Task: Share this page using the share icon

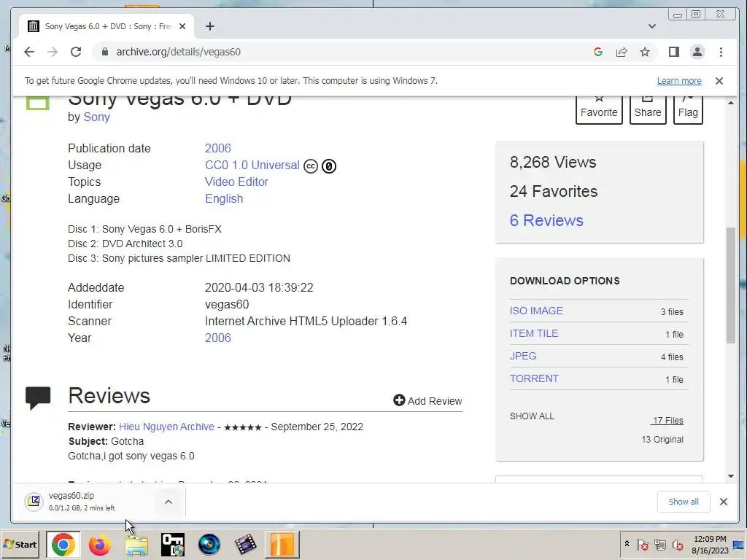Action: pos(622,52)
